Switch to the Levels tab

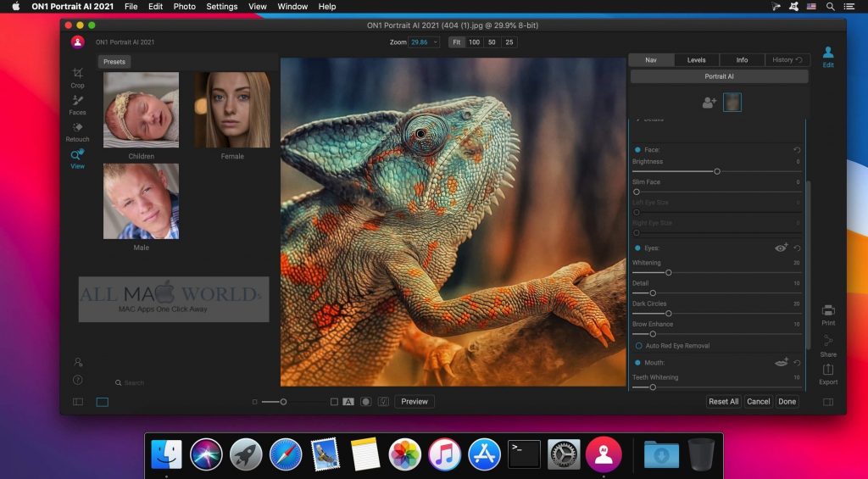697,60
